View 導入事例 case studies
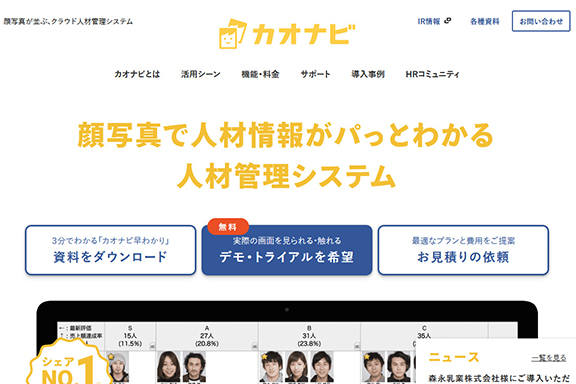Screen dimensions: 576x384 click(x=368, y=74)
